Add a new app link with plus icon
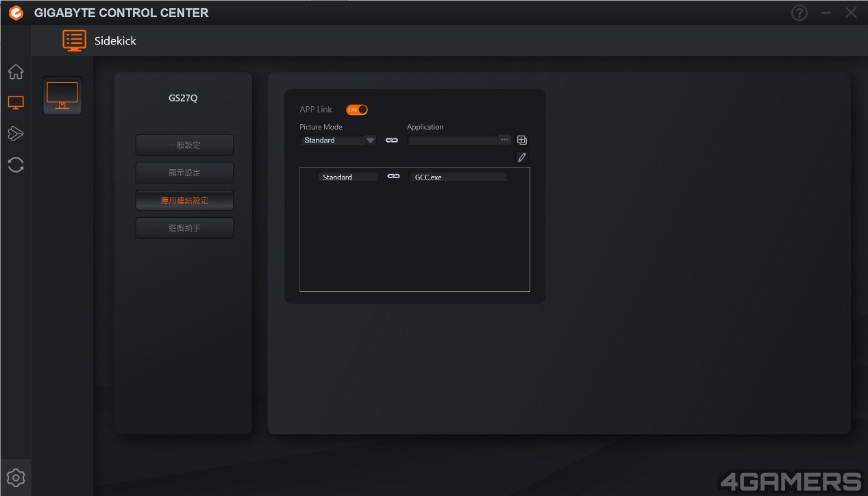 522,140
